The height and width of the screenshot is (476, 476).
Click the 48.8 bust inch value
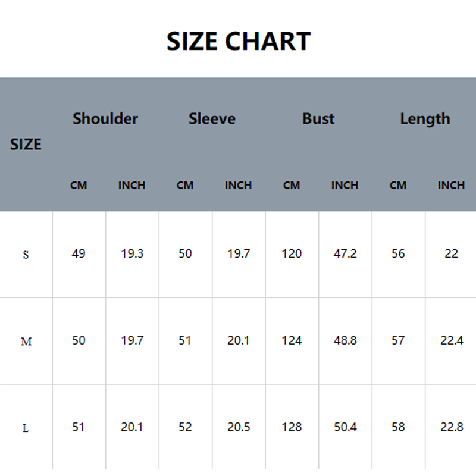[345, 340]
